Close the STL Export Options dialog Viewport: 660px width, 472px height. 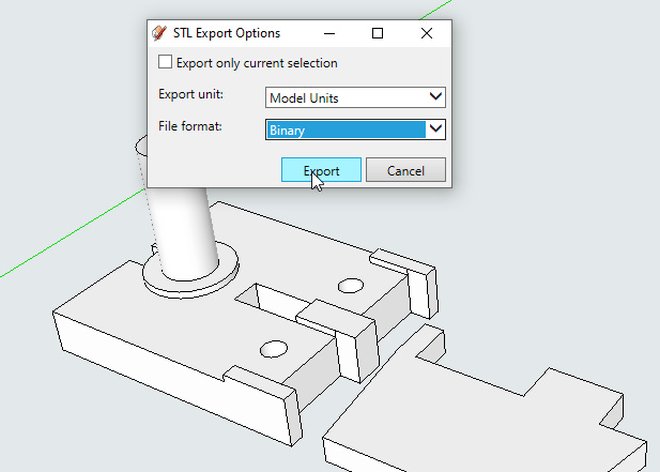click(x=427, y=33)
